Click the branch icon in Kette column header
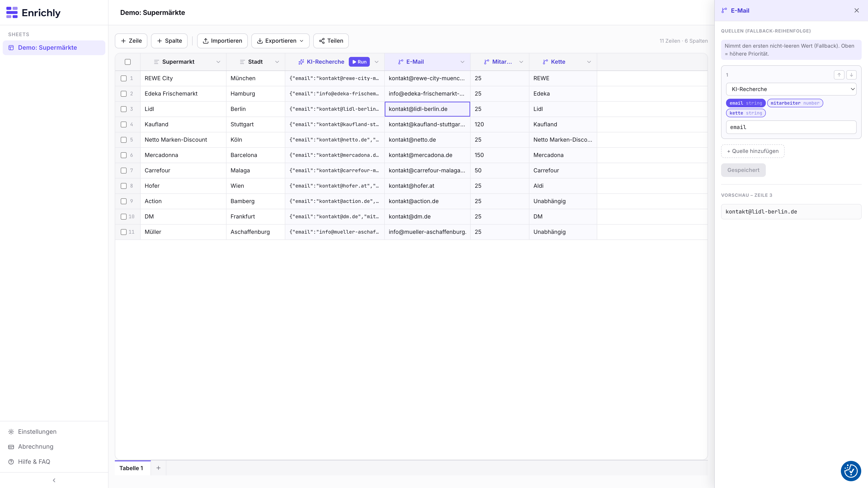Viewport: 868px width, 488px height. coord(545,62)
